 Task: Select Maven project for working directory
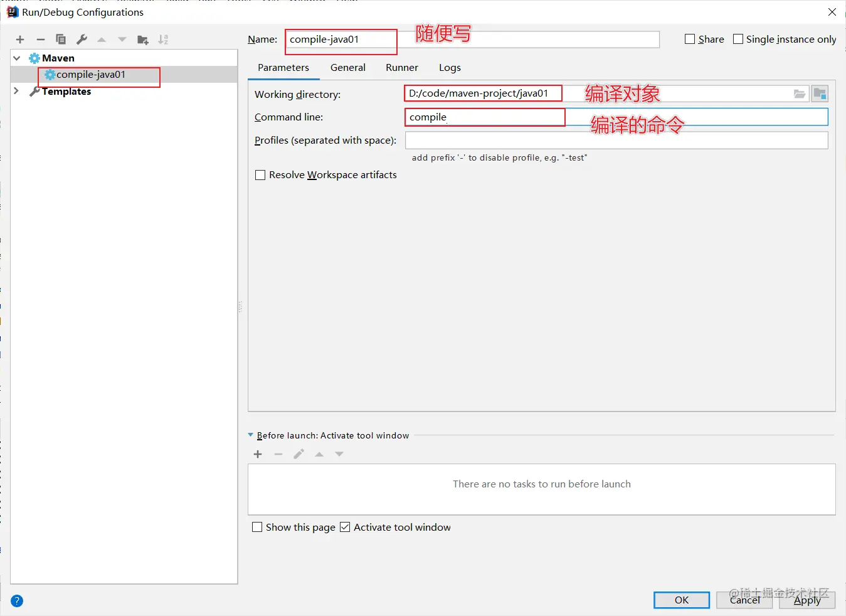tap(820, 94)
